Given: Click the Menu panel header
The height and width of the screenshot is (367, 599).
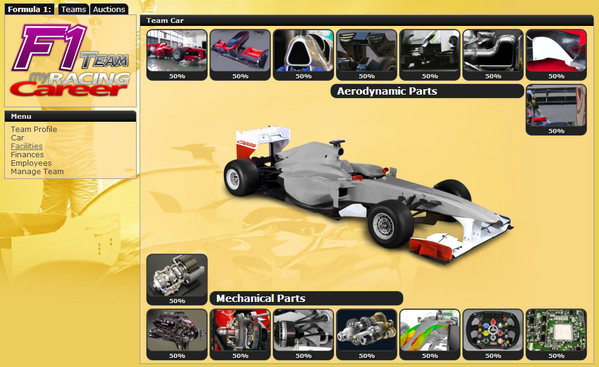Looking at the screenshot, I should (x=70, y=116).
